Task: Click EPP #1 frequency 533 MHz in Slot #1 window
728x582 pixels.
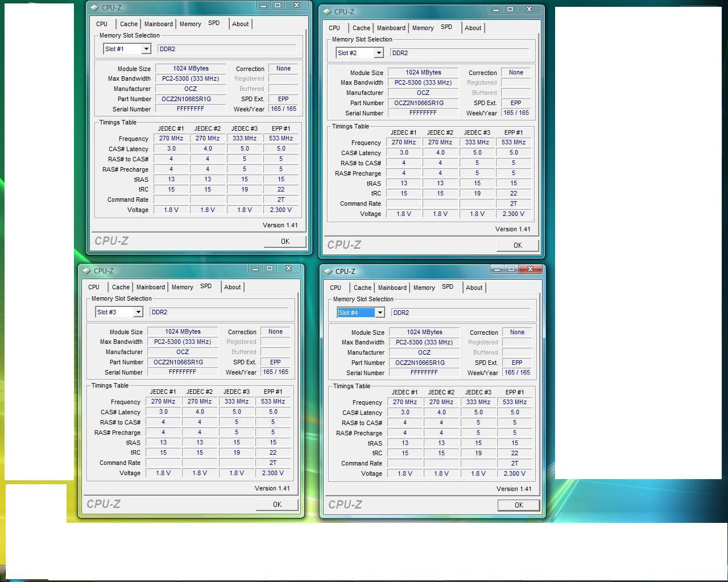Action: pyautogui.click(x=281, y=138)
